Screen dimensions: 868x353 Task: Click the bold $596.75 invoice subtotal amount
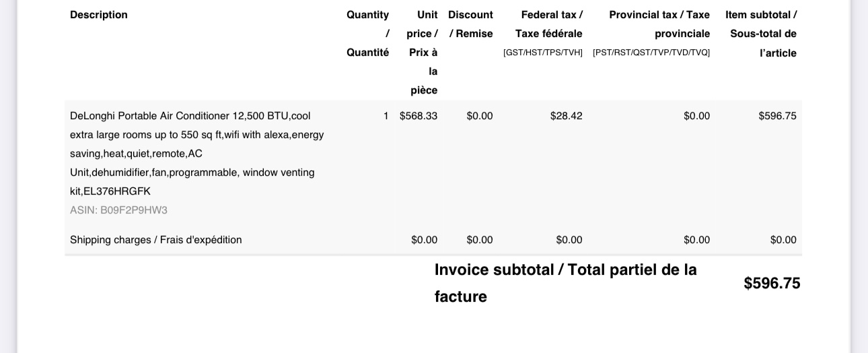pos(772,284)
